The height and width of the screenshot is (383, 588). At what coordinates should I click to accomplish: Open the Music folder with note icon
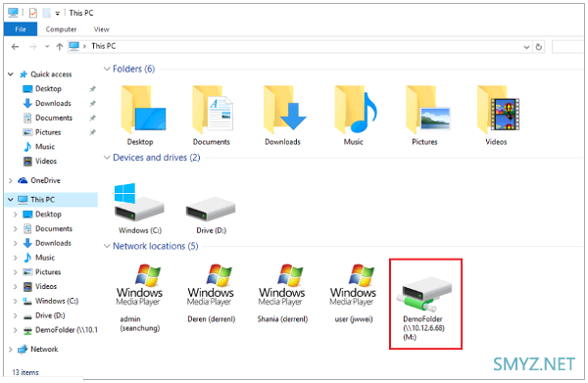(x=354, y=116)
